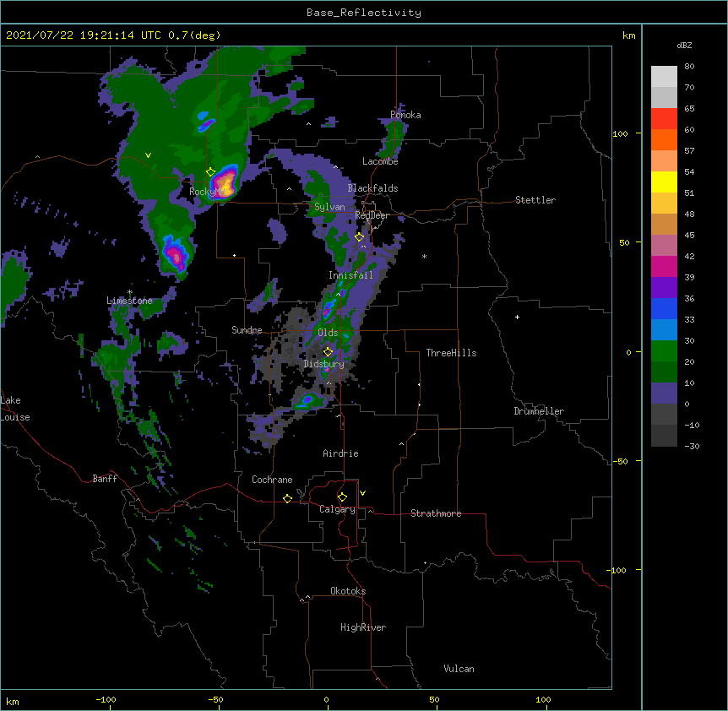Click the magenta storm cell north of Limestone

[175, 254]
